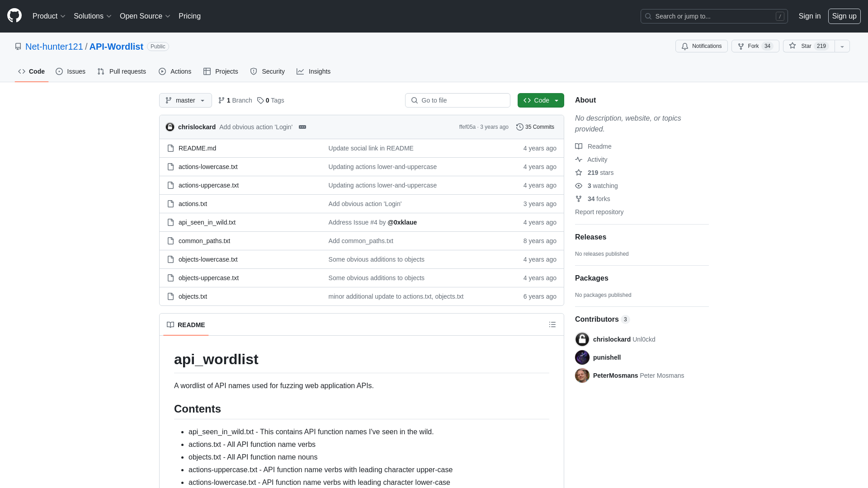Viewport: 868px width, 488px height.
Task: Expand the green Code dropdown button
Action: point(541,100)
